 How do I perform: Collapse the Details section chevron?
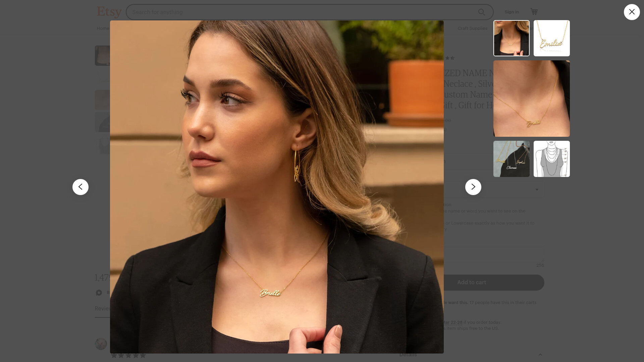point(540,355)
